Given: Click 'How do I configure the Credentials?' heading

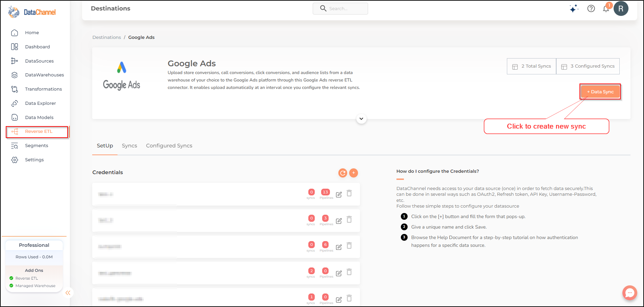Looking at the screenshot, I should point(438,171).
